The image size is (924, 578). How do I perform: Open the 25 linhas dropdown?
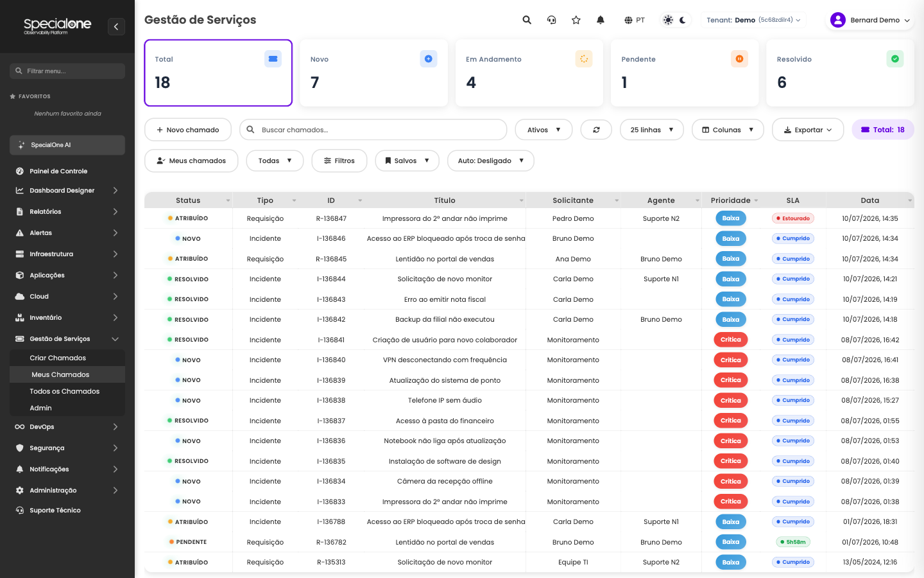[652, 130]
